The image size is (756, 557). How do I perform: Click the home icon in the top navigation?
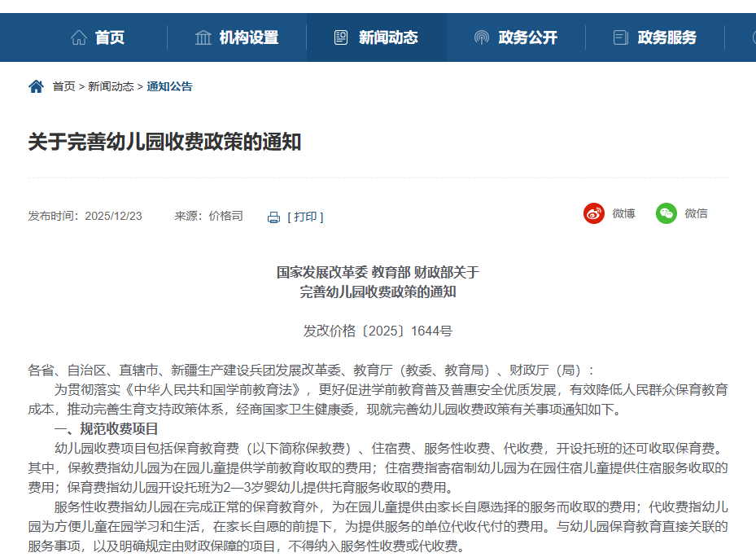[78, 37]
